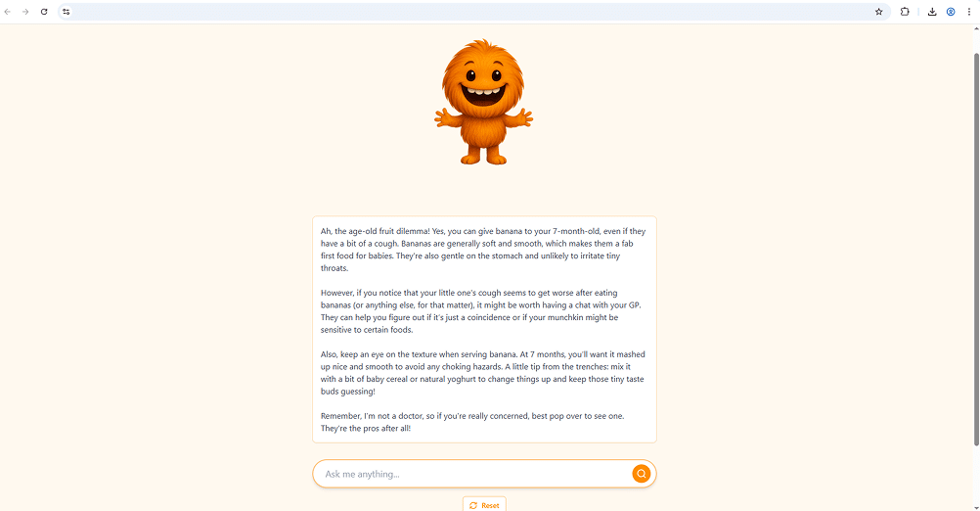Open the site information icon in address bar
This screenshot has height=511, width=980.
(67, 12)
